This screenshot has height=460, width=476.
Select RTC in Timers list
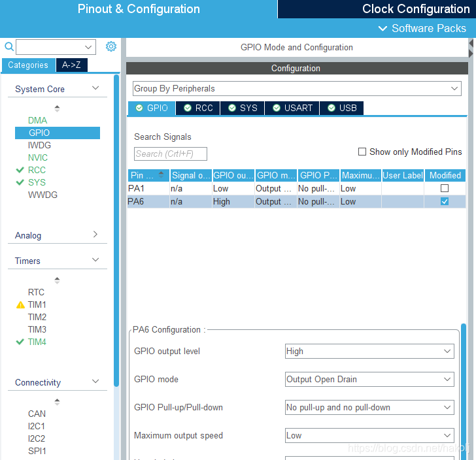coord(36,292)
